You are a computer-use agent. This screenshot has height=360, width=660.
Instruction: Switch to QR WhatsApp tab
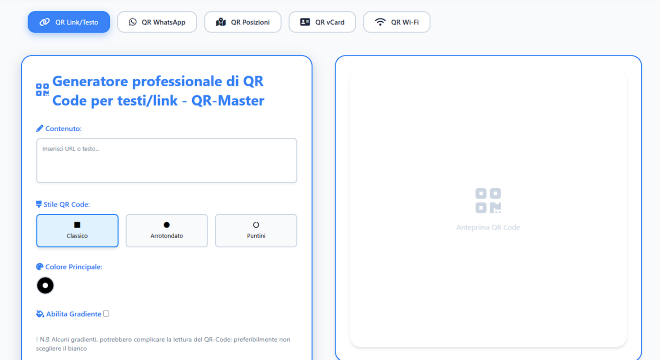point(157,22)
